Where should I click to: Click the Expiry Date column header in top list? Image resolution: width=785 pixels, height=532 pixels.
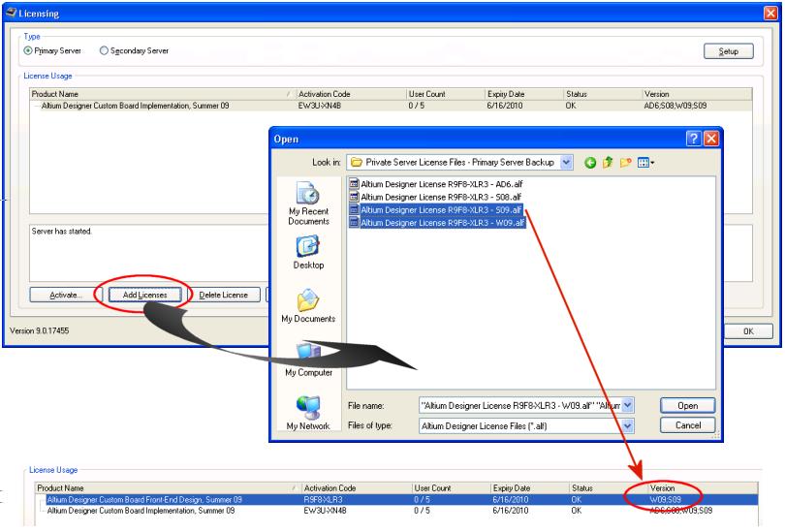(x=523, y=94)
